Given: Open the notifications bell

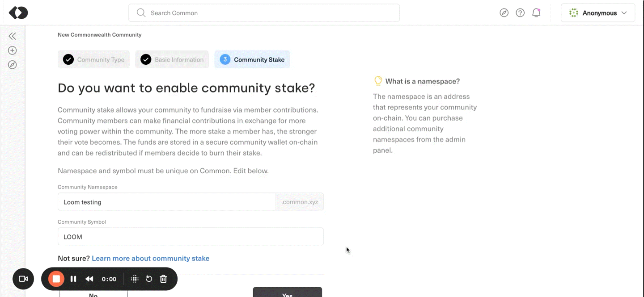Looking at the screenshot, I should pyautogui.click(x=536, y=13).
